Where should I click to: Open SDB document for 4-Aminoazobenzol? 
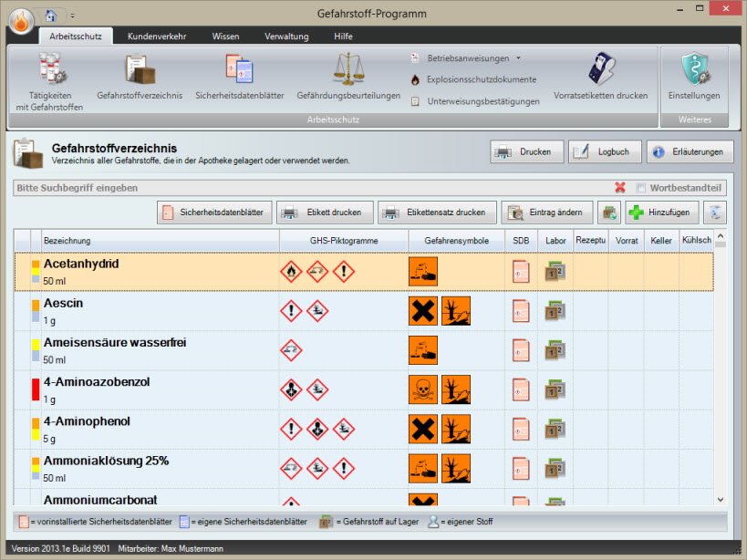click(521, 390)
